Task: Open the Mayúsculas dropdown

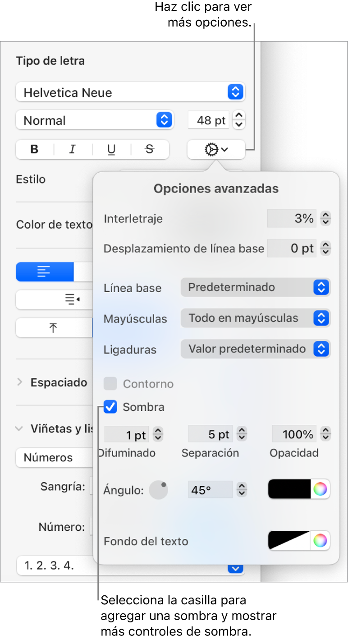Action: (255, 318)
